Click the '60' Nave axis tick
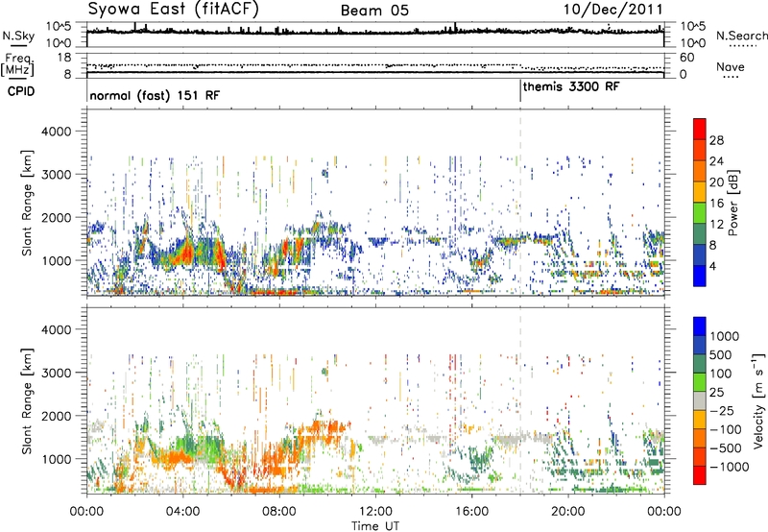This screenshot has width=768, height=532. pos(687,58)
